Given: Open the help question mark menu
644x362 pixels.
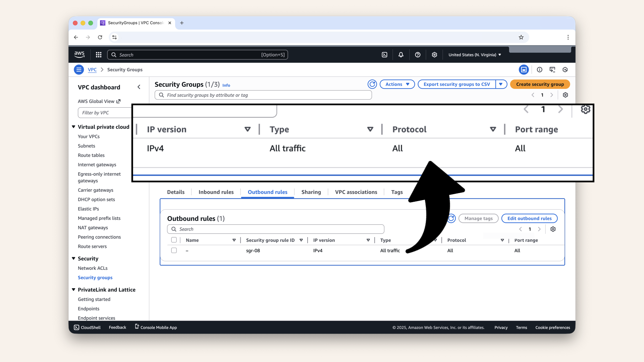Looking at the screenshot, I should (x=418, y=55).
